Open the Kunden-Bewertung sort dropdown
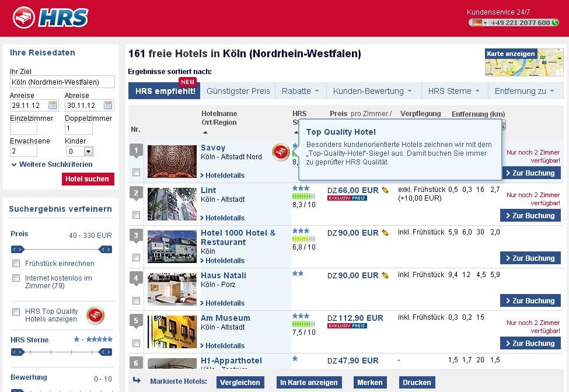Screen dimensions: 569x392 (x=373, y=91)
